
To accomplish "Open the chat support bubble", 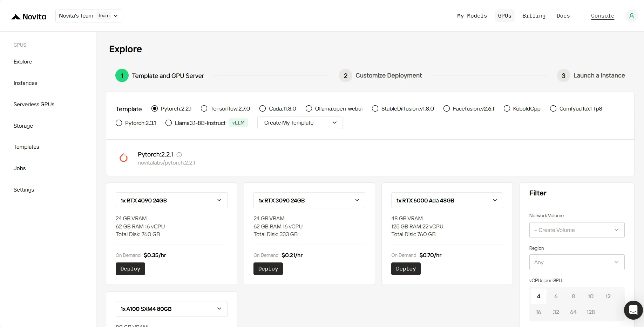I will 633,310.
